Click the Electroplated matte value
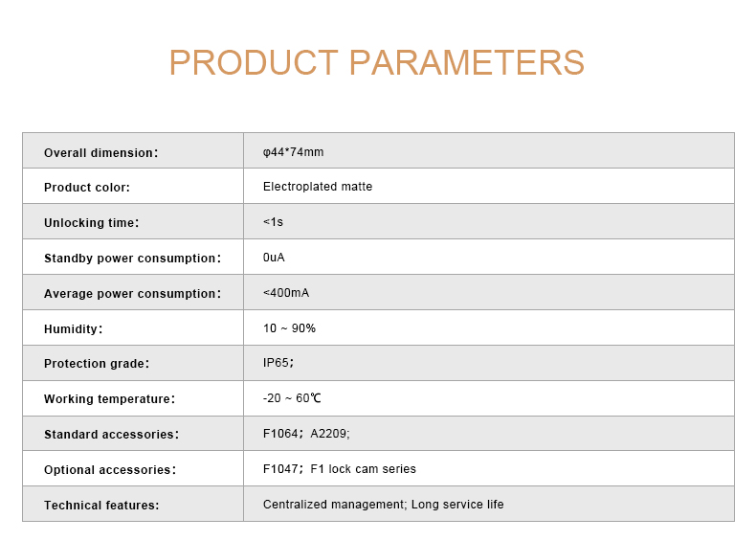 point(318,187)
